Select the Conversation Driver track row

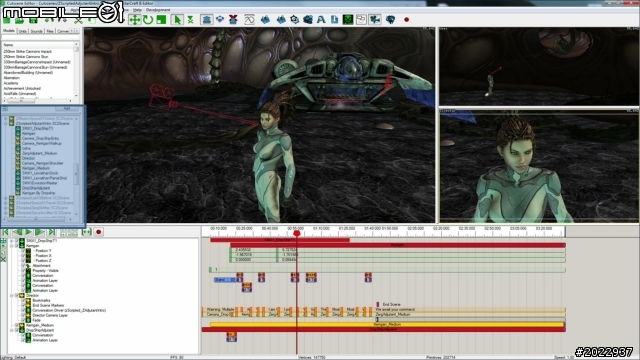coord(69,310)
